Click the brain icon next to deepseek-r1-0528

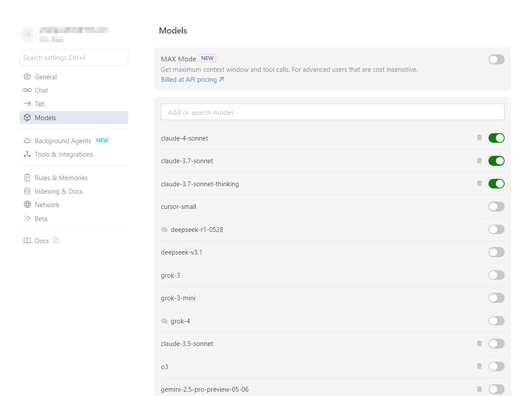click(164, 229)
